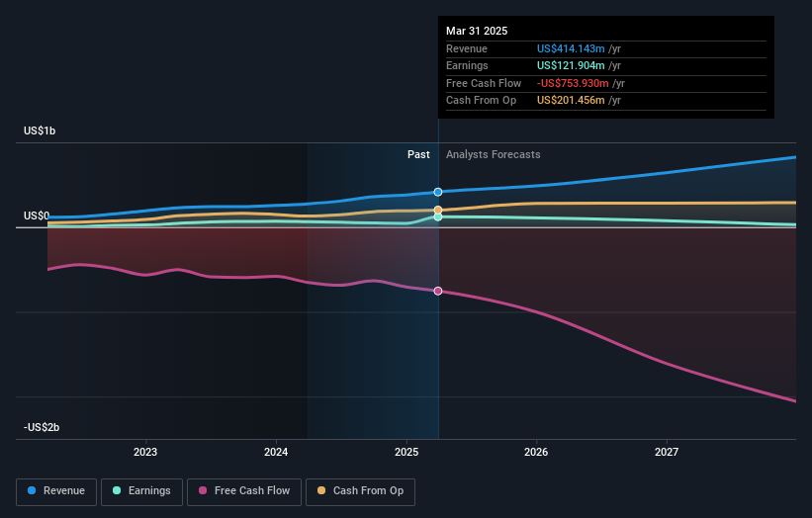812x518 pixels.
Task: Click the pink Free Cash Flow data point
Action: tap(438, 291)
